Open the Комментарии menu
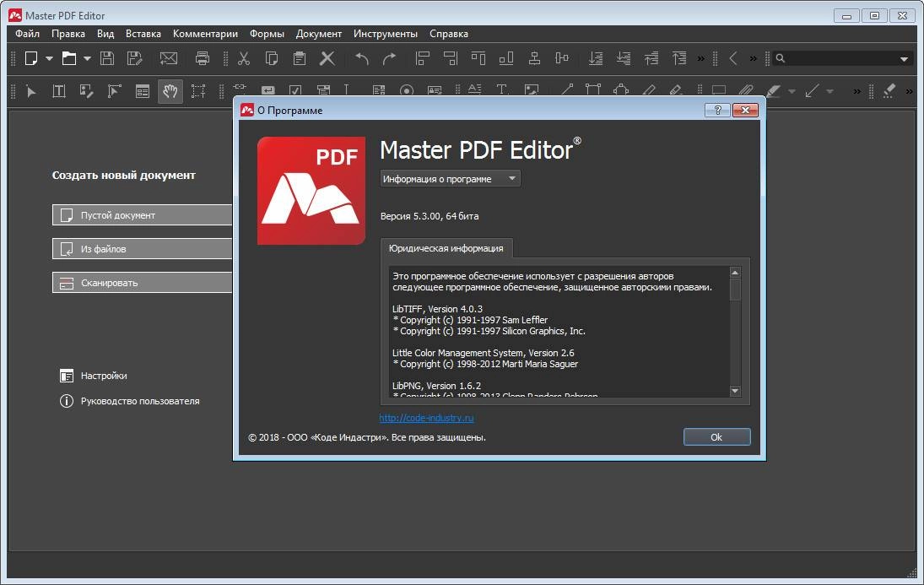The height and width of the screenshot is (585, 924). 205,34
